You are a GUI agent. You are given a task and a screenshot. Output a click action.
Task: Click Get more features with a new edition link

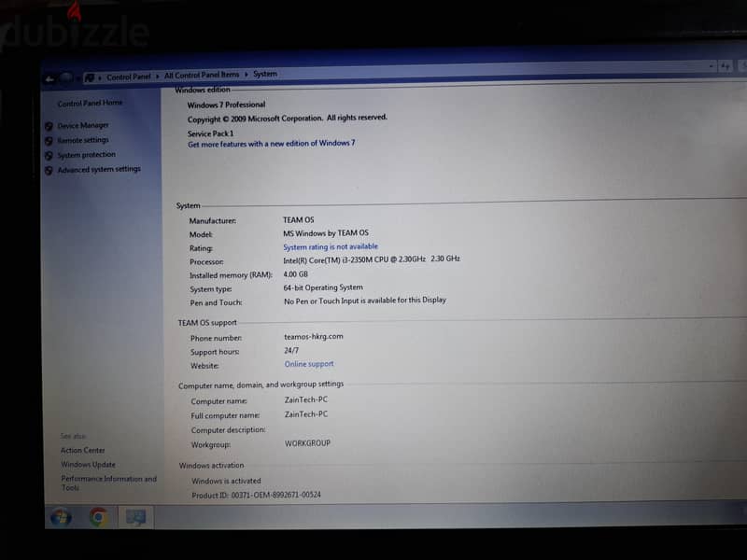[x=271, y=144]
